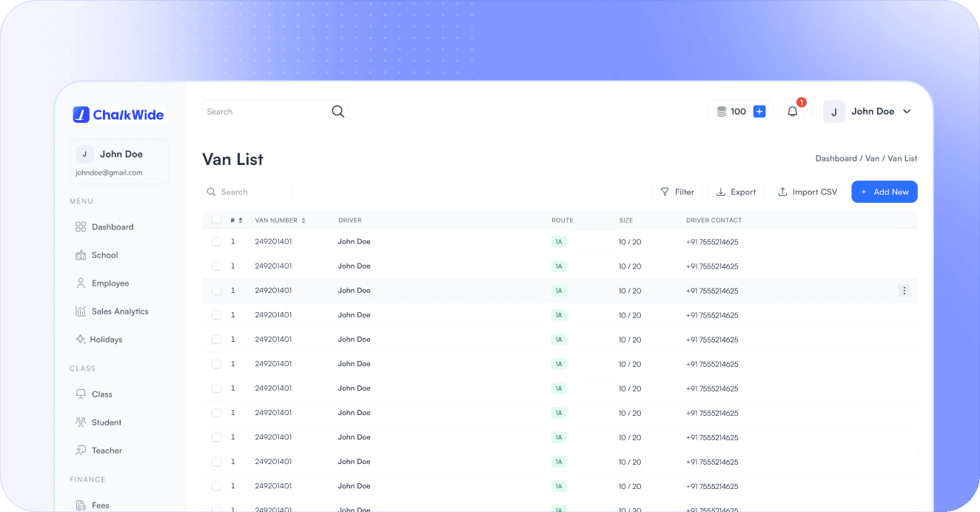The height and width of the screenshot is (512, 980).
Task: Check the third van row checkbox
Action: pos(216,291)
